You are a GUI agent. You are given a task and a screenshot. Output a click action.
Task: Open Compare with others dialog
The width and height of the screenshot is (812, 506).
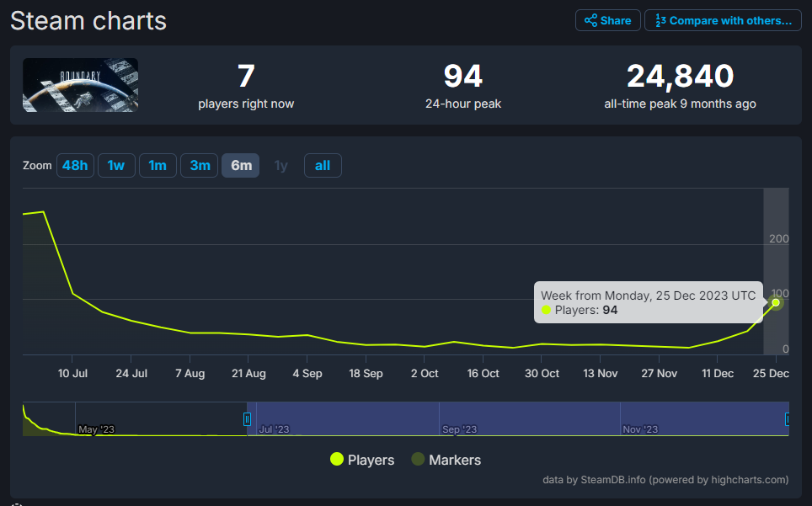pos(723,21)
